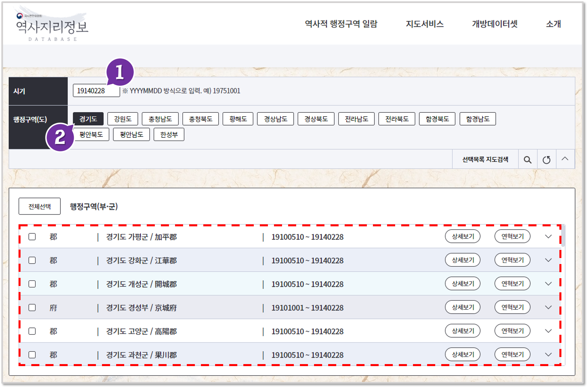This screenshot has width=588, height=388.
Task: Click 연혁보기 for 가평군
Action: (512, 236)
